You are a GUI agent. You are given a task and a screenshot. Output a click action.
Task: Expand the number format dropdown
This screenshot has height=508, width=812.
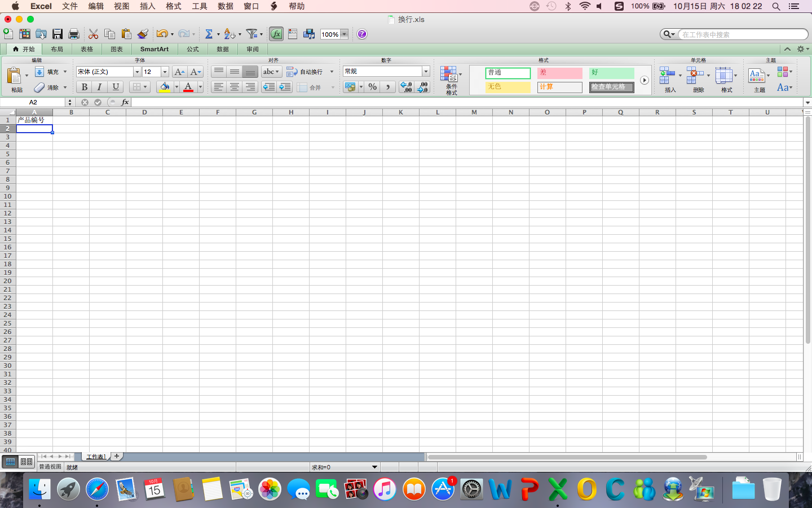tap(426, 71)
